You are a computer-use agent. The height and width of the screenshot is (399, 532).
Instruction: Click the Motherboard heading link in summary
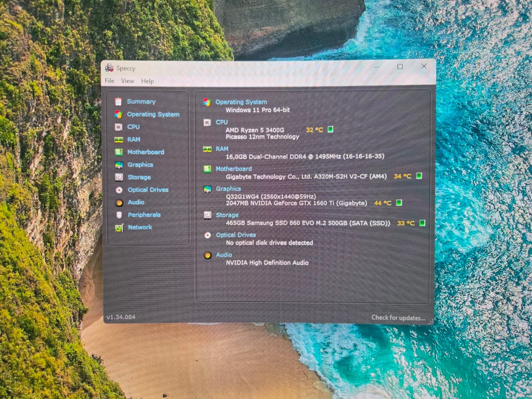tap(234, 168)
